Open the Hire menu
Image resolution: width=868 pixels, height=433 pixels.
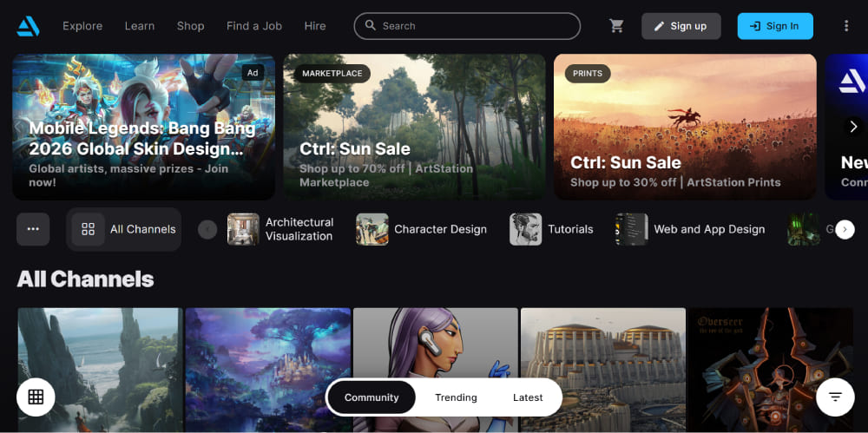(x=315, y=26)
